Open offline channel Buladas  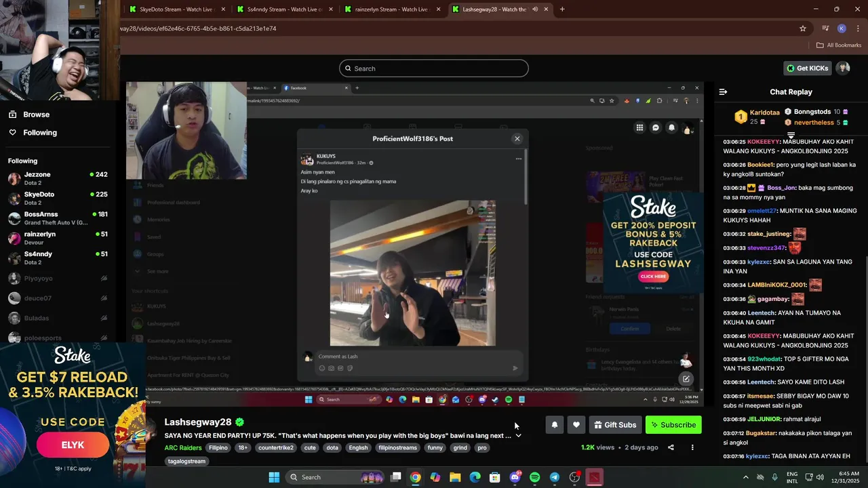[x=58, y=318]
